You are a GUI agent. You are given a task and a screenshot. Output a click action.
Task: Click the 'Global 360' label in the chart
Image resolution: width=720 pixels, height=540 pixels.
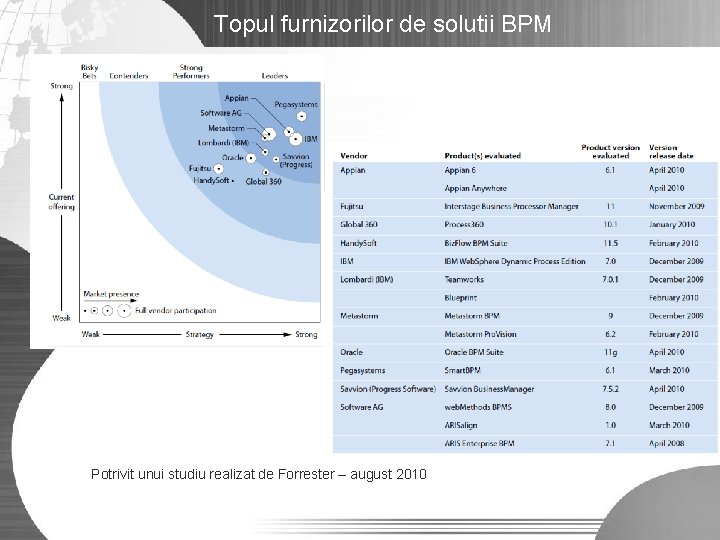(x=263, y=181)
